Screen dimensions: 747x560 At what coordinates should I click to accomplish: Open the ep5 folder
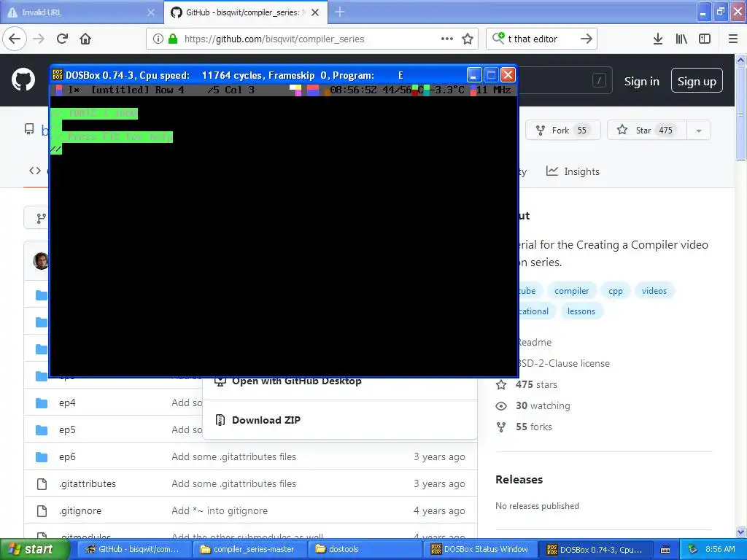click(67, 429)
